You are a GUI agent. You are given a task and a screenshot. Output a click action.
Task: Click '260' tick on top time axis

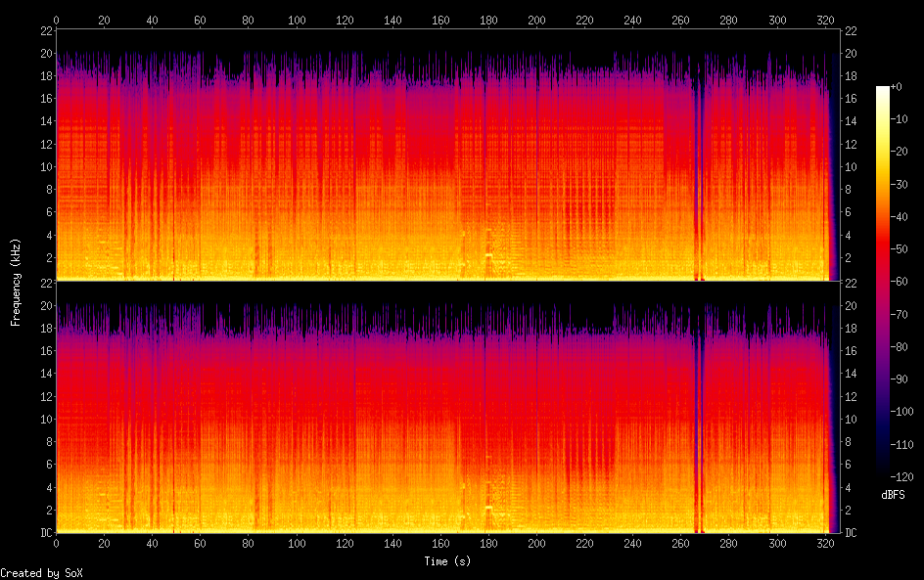tap(680, 20)
